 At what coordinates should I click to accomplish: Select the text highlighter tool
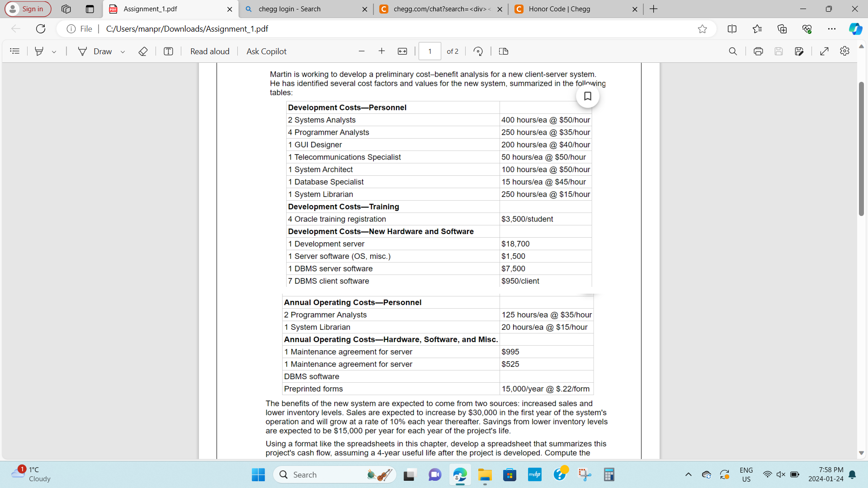39,51
